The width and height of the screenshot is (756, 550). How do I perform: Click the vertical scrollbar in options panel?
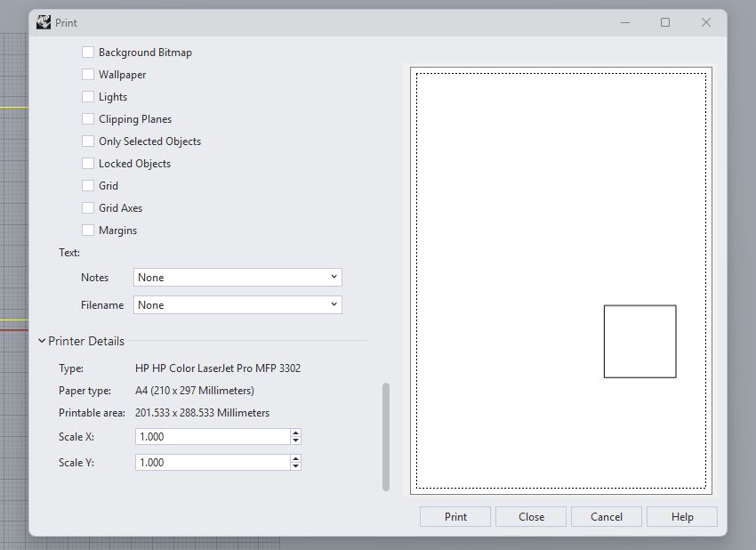(x=386, y=437)
